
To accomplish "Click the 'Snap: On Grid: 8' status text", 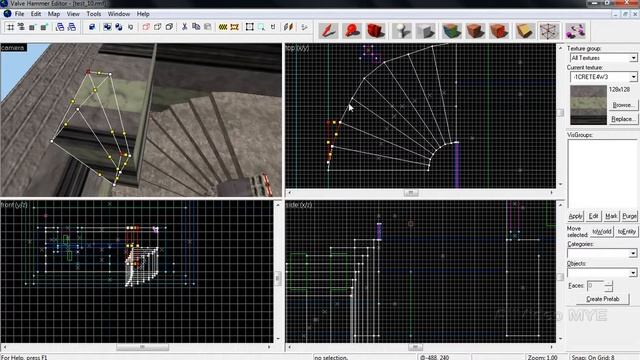I will pos(593,358).
